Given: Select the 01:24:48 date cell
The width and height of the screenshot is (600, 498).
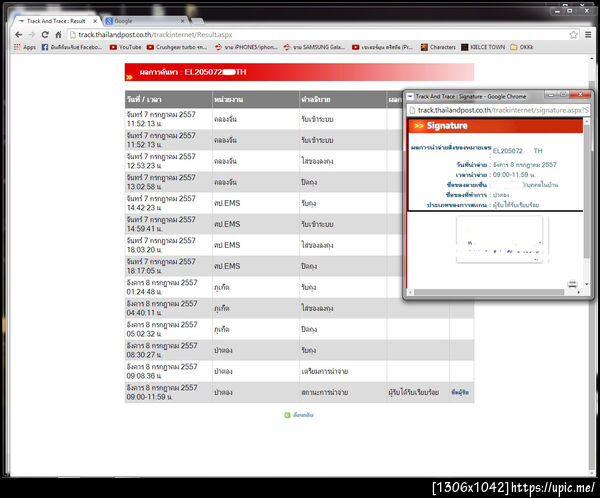Looking at the screenshot, I should pyautogui.click(x=168, y=287).
